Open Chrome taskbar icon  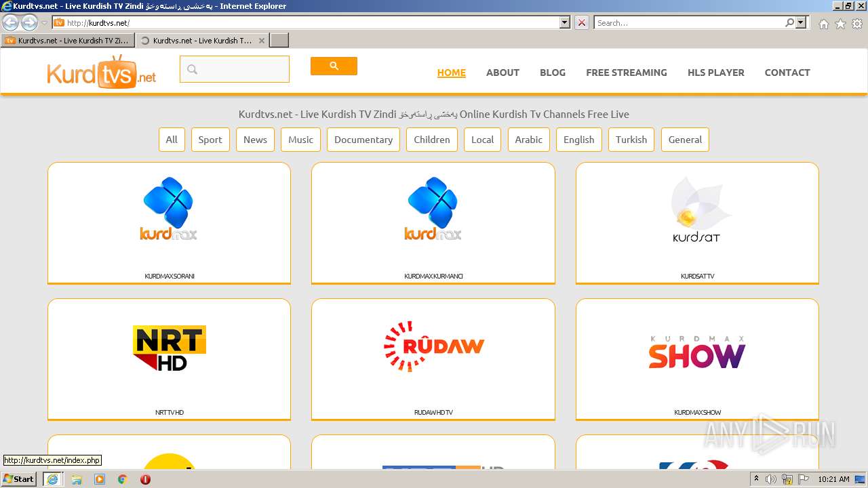pos(122,479)
